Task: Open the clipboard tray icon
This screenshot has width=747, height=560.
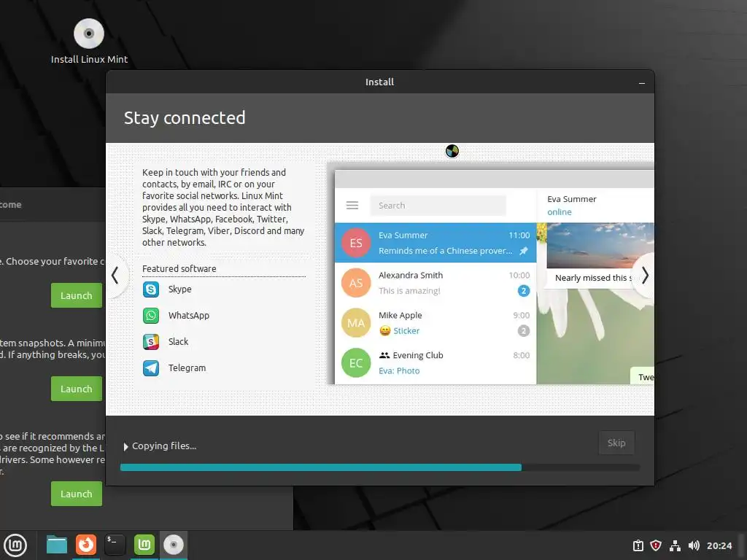Action: click(x=638, y=545)
